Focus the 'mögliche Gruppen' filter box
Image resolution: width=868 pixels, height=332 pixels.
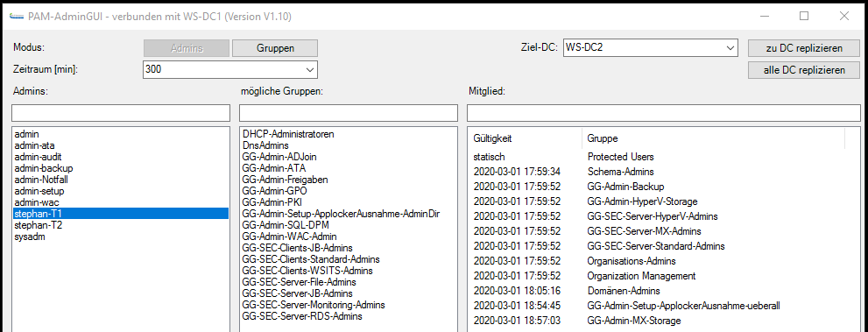pyautogui.click(x=349, y=113)
